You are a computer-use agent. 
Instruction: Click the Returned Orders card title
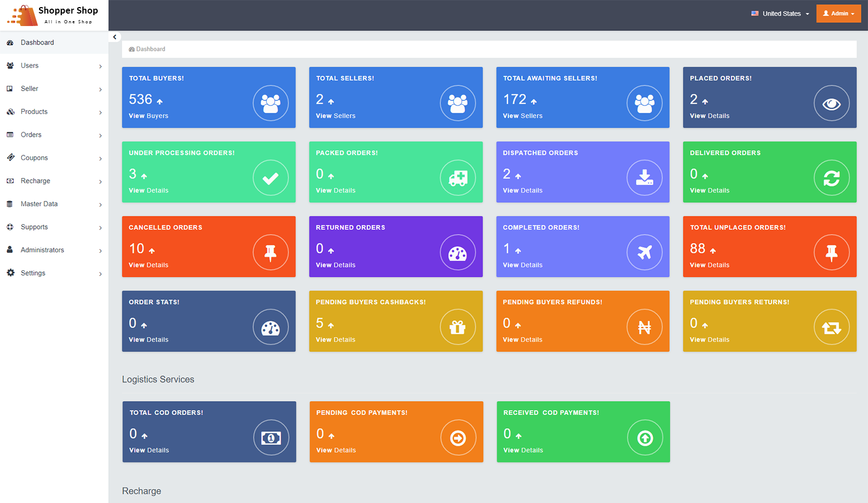point(350,227)
